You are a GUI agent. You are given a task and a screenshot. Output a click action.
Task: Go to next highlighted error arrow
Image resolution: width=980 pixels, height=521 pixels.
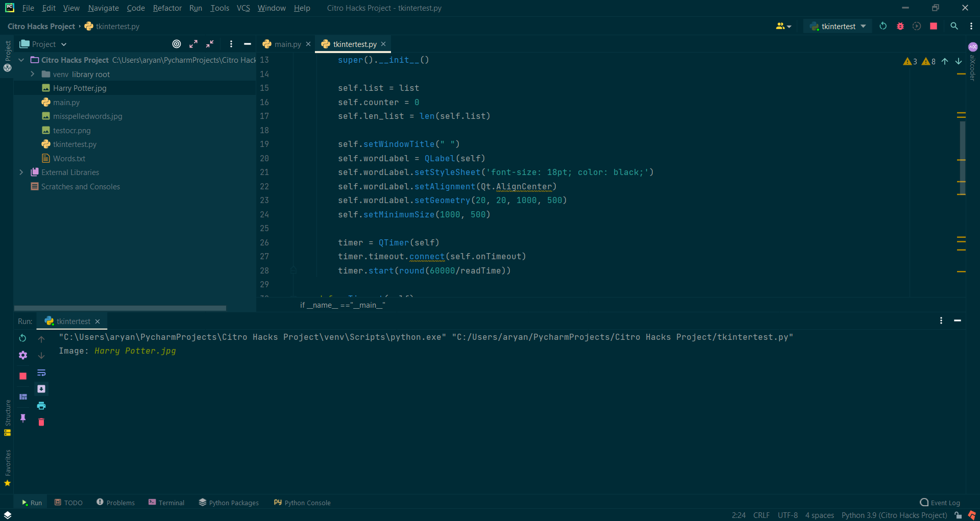pyautogui.click(x=959, y=61)
